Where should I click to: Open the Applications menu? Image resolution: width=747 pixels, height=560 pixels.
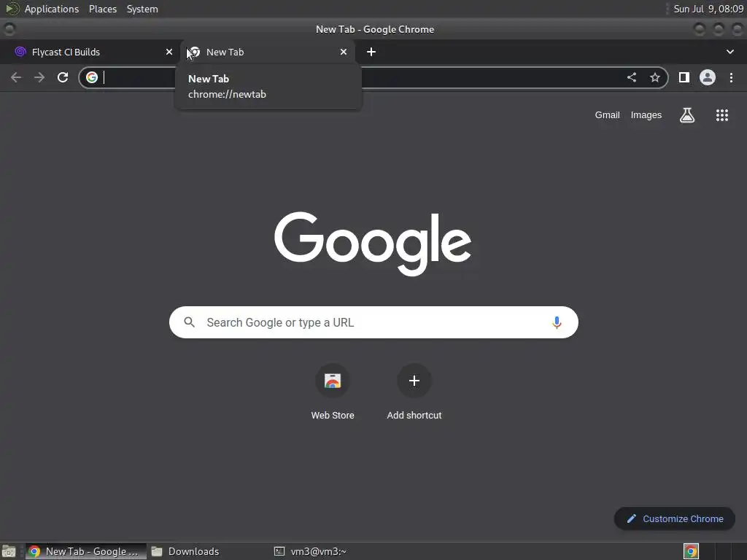coord(52,9)
